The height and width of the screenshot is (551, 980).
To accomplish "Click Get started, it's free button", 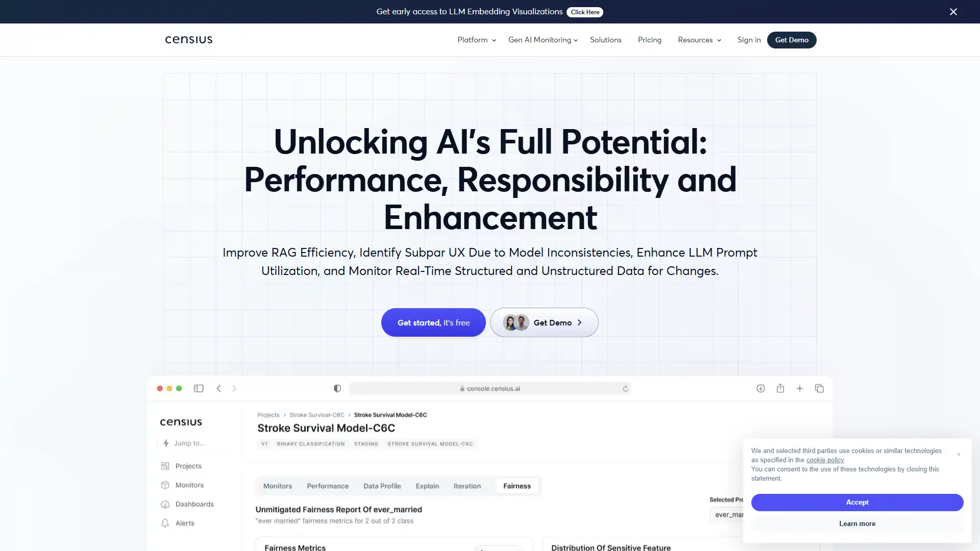I will click(433, 321).
